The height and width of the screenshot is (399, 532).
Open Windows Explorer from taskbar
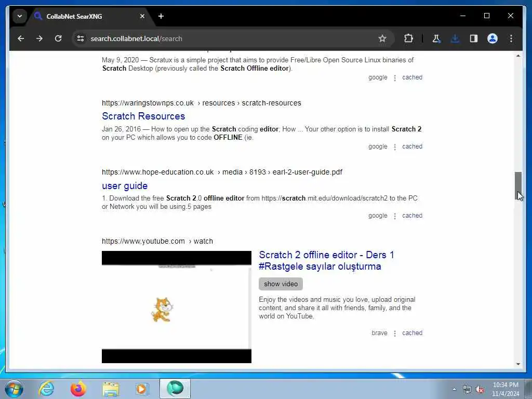111,389
